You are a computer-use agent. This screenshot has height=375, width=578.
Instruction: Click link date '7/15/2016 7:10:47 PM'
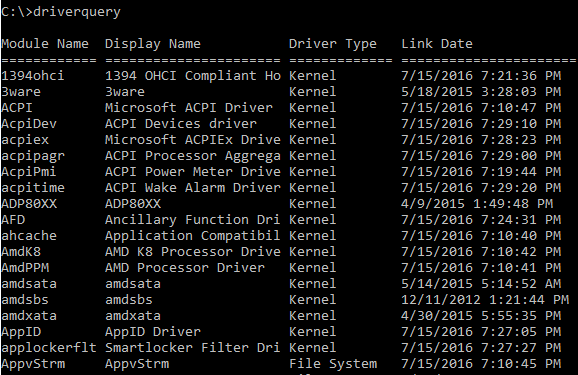click(x=481, y=108)
